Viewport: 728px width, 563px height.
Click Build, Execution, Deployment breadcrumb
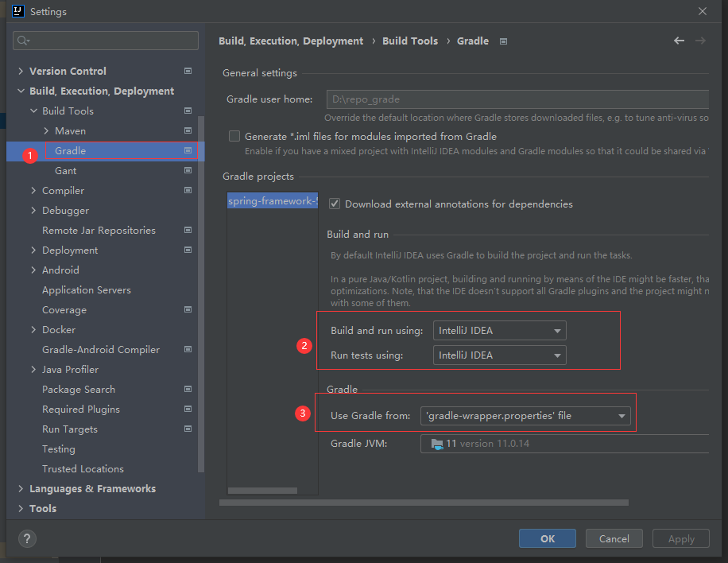pyautogui.click(x=291, y=41)
